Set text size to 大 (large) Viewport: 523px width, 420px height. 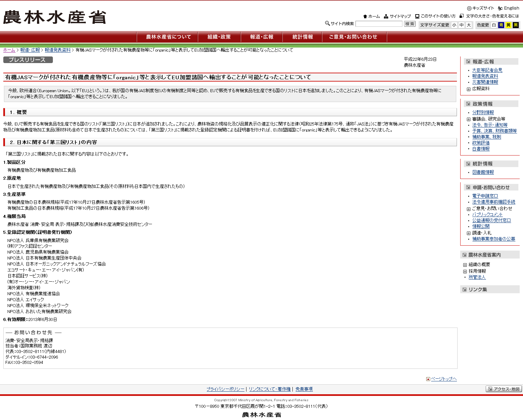coord(468,25)
